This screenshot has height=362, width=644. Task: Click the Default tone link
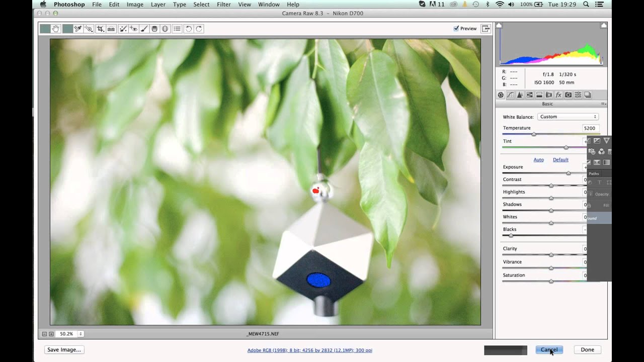tap(560, 160)
